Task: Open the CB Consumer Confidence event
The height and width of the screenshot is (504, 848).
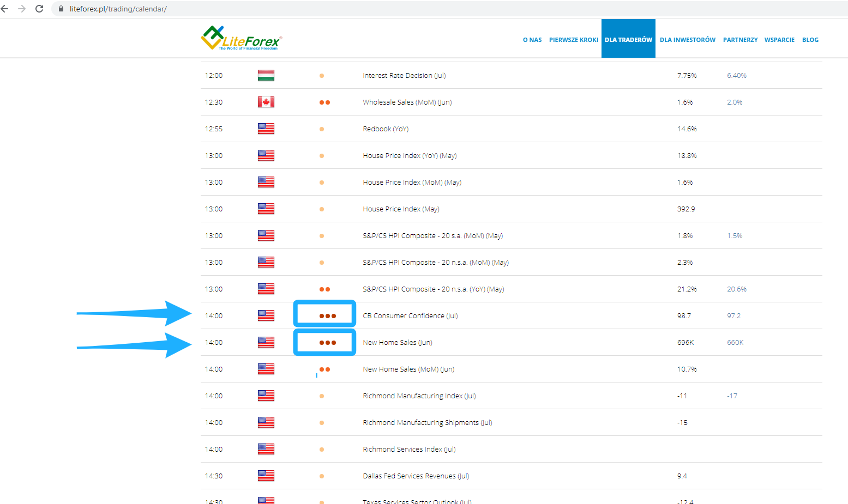Action: (x=410, y=315)
